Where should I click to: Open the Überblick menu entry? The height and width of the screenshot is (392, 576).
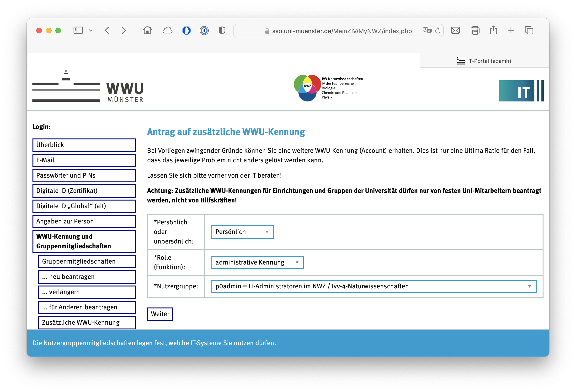tap(84, 145)
